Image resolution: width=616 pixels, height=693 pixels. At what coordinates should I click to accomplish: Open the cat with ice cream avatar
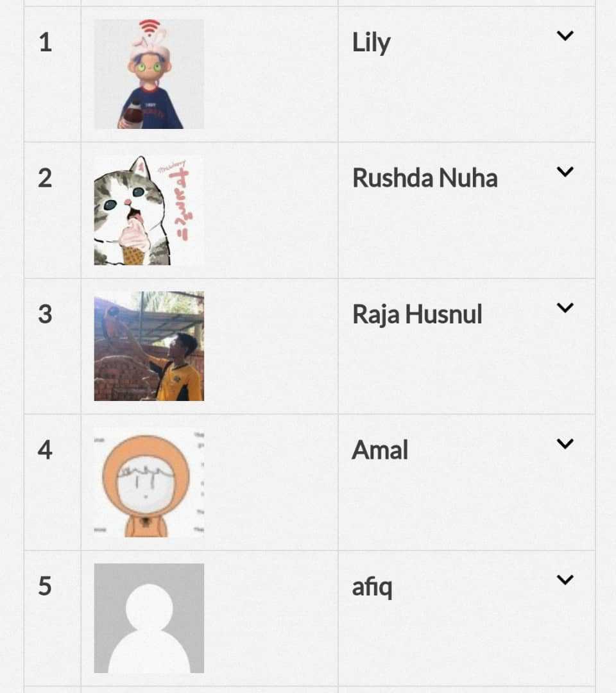tap(149, 210)
